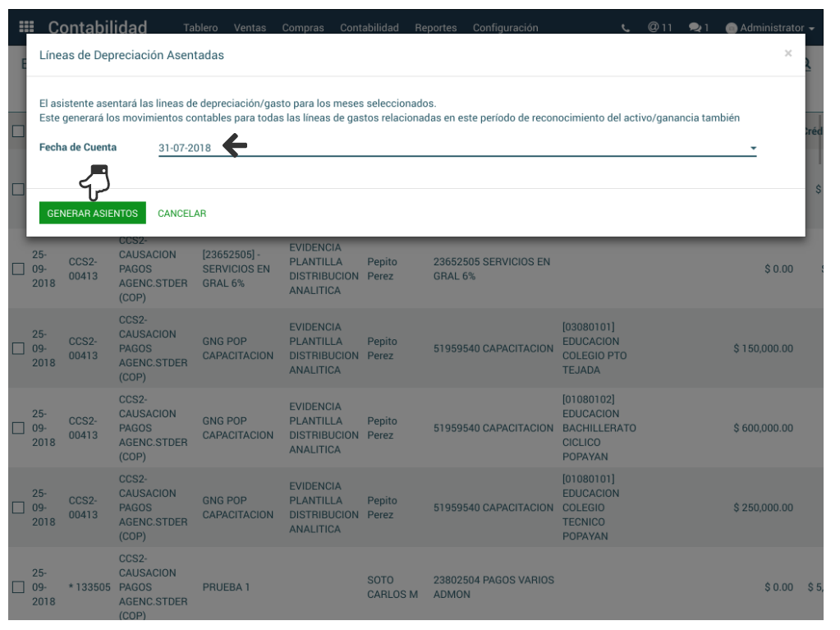Select the SERVICIOS EN GRAL 6% row checkbox
Viewport: 840px width, 630px height.
[x=18, y=269]
